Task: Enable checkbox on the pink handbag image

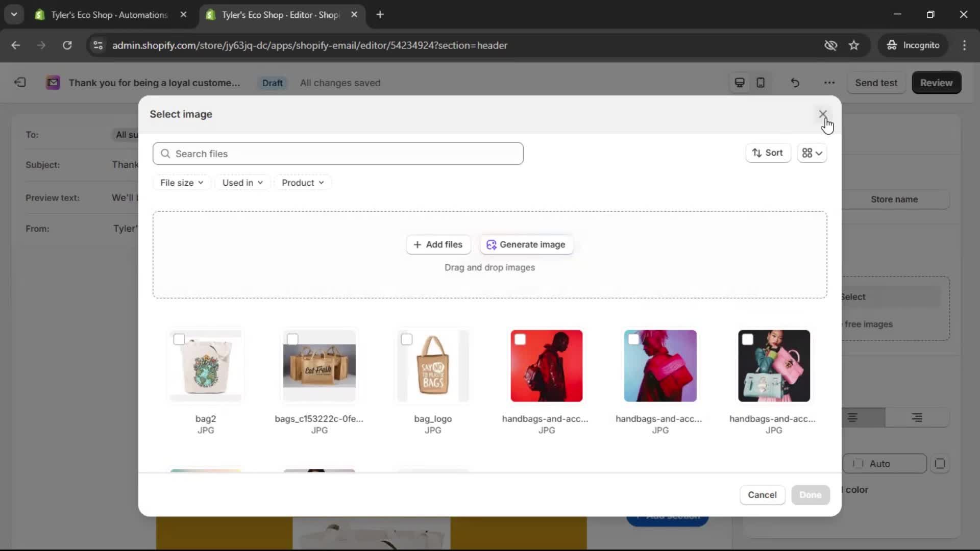Action: coord(748,339)
